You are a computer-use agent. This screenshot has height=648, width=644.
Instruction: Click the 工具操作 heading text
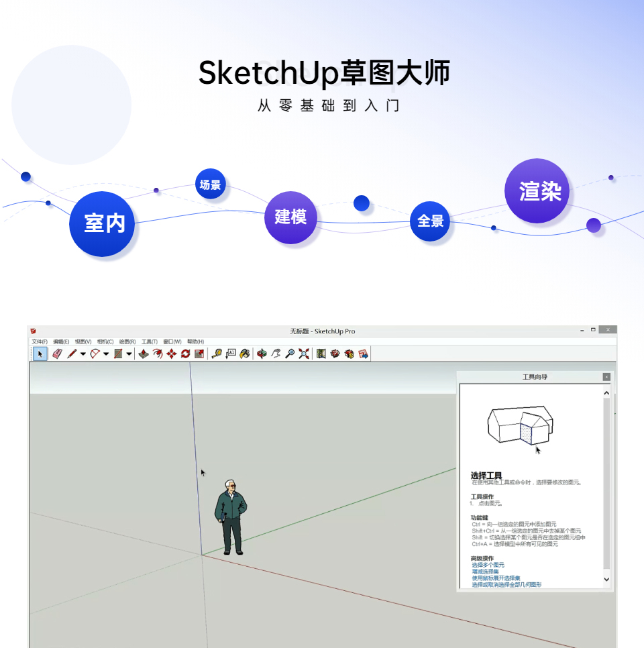tap(482, 497)
